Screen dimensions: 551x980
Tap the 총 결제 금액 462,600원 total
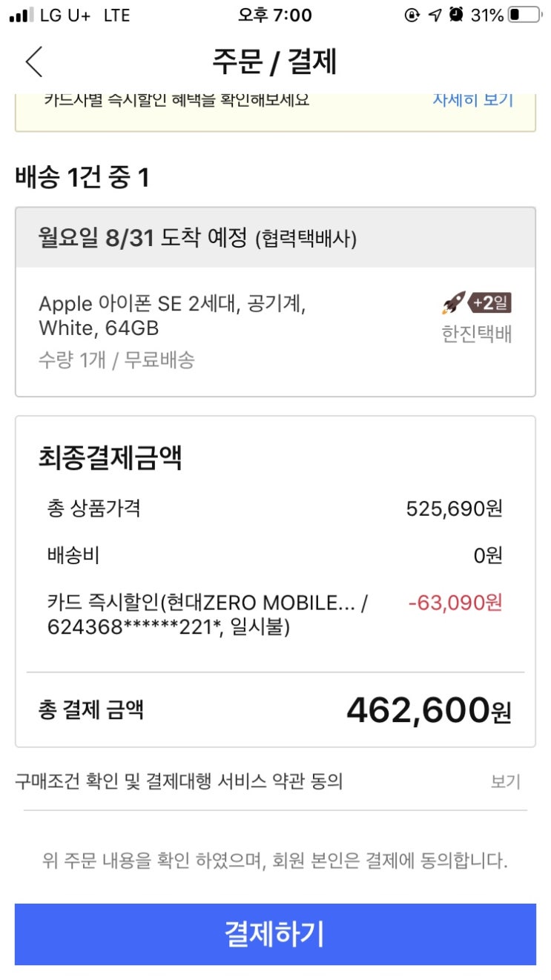[275, 710]
